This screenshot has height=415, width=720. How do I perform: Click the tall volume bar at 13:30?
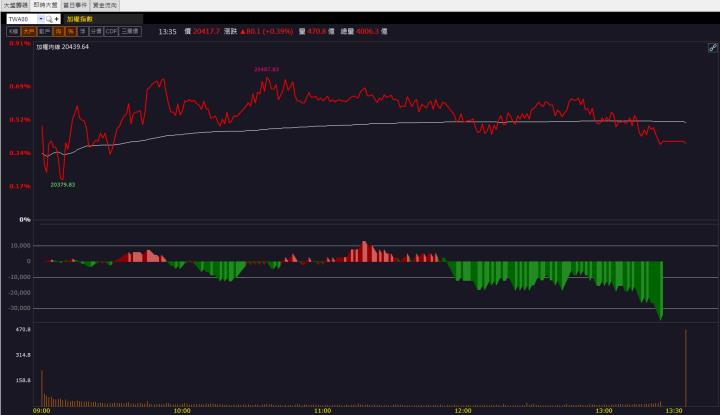(686, 368)
